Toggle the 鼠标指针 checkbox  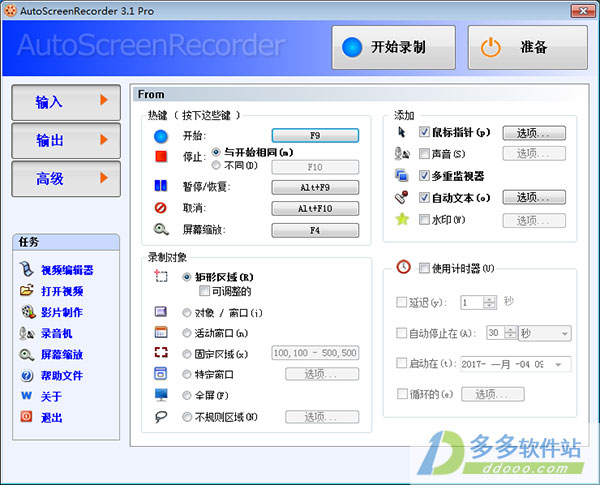[x=424, y=132]
